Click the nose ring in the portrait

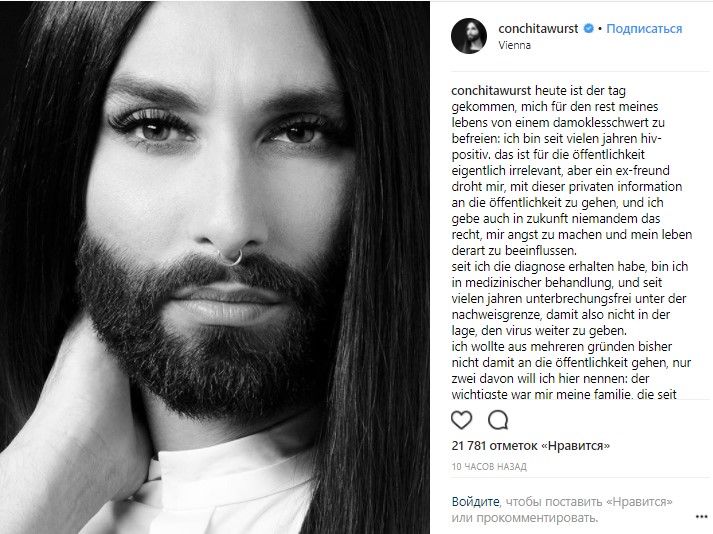click(231, 257)
